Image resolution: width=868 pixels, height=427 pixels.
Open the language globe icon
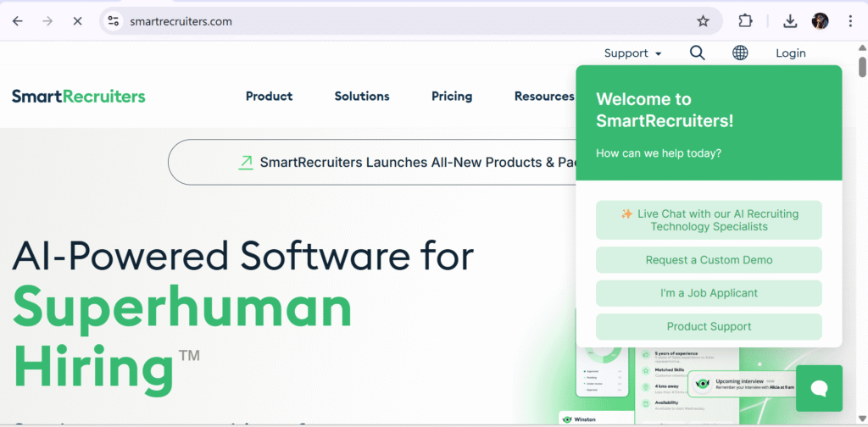coord(740,53)
